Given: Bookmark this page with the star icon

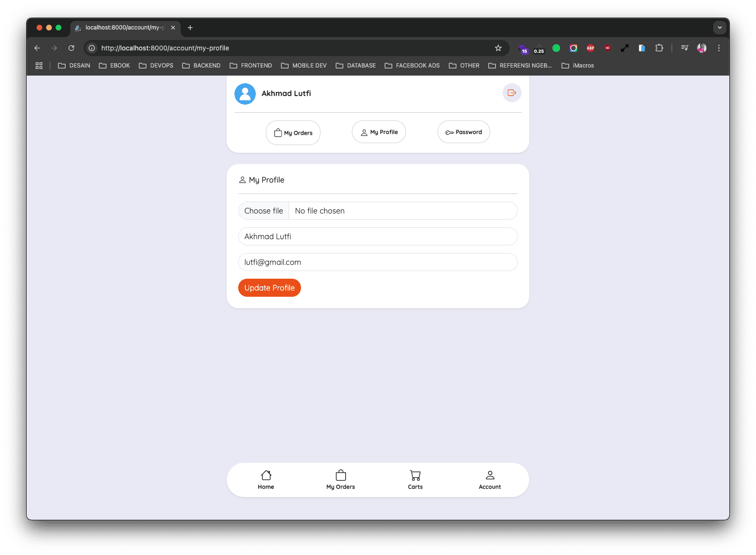Looking at the screenshot, I should pyautogui.click(x=498, y=48).
